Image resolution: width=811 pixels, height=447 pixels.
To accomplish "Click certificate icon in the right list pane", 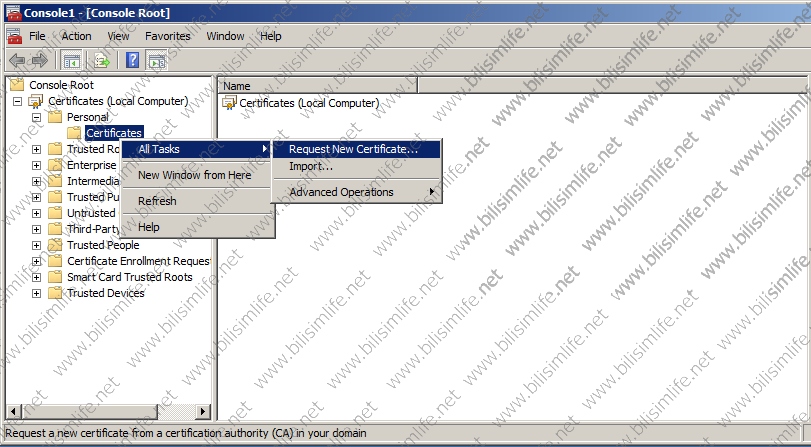I will 229,103.
